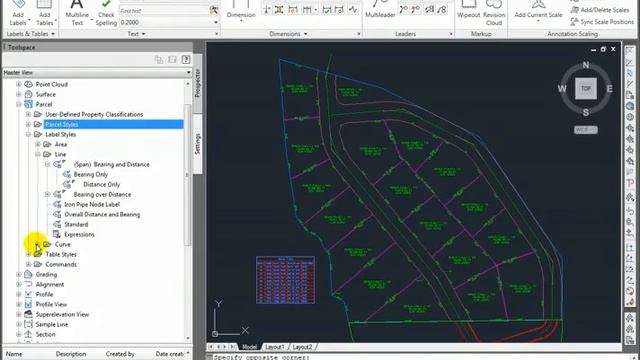Click the Add Labels ribbon button
This screenshot has height=360, width=640.
[x=18, y=13]
